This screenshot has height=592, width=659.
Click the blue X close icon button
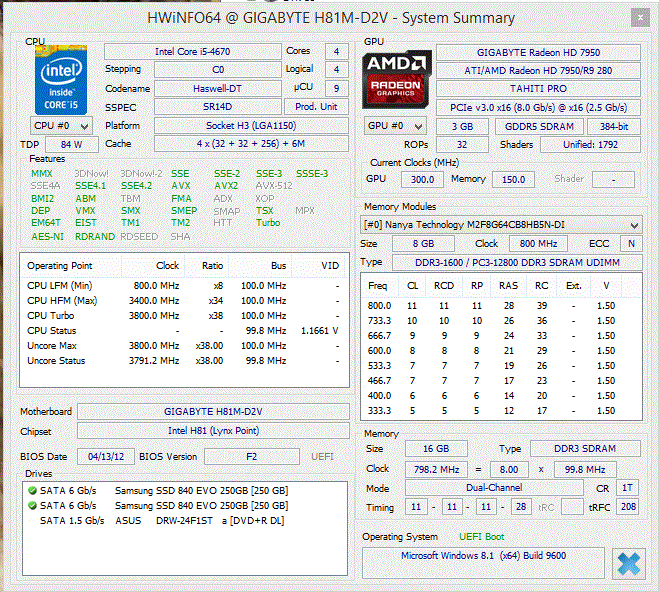[629, 564]
